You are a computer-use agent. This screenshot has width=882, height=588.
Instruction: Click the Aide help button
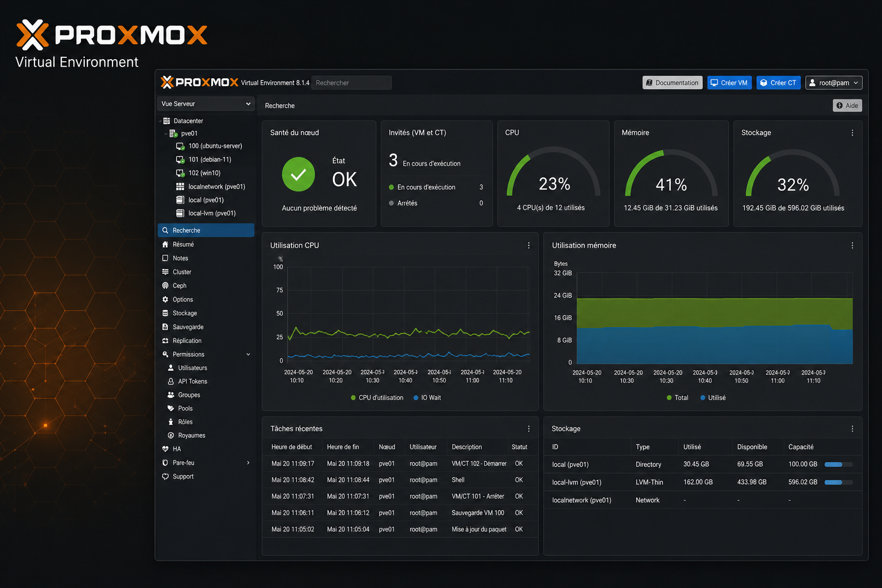tap(848, 106)
